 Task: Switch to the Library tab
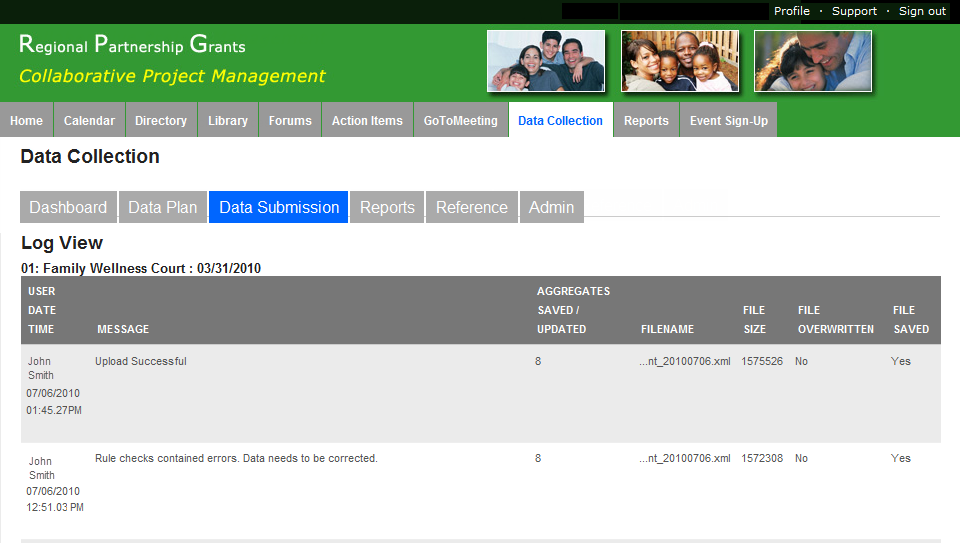pyautogui.click(x=228, y=121)
